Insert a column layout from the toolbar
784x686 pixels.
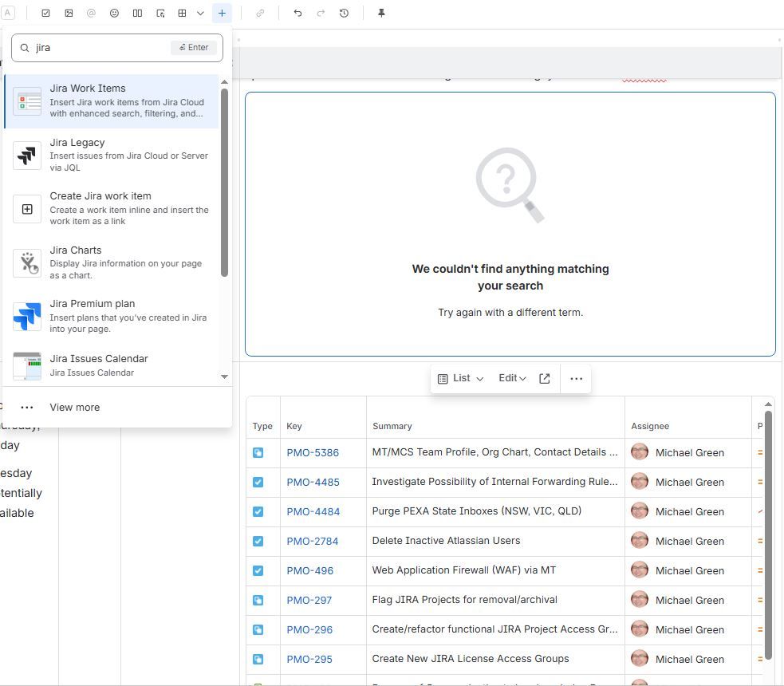[137, 13]
